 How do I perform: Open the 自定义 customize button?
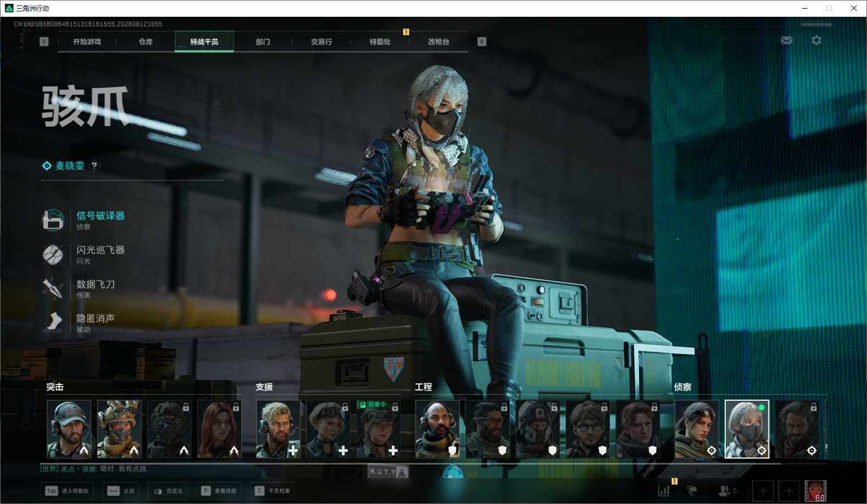coord(168,491)
